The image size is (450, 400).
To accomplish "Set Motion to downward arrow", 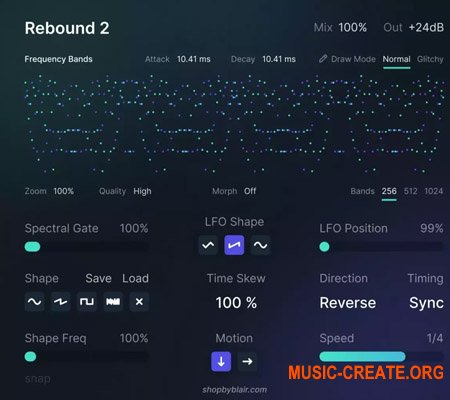I will click(221, 361).
